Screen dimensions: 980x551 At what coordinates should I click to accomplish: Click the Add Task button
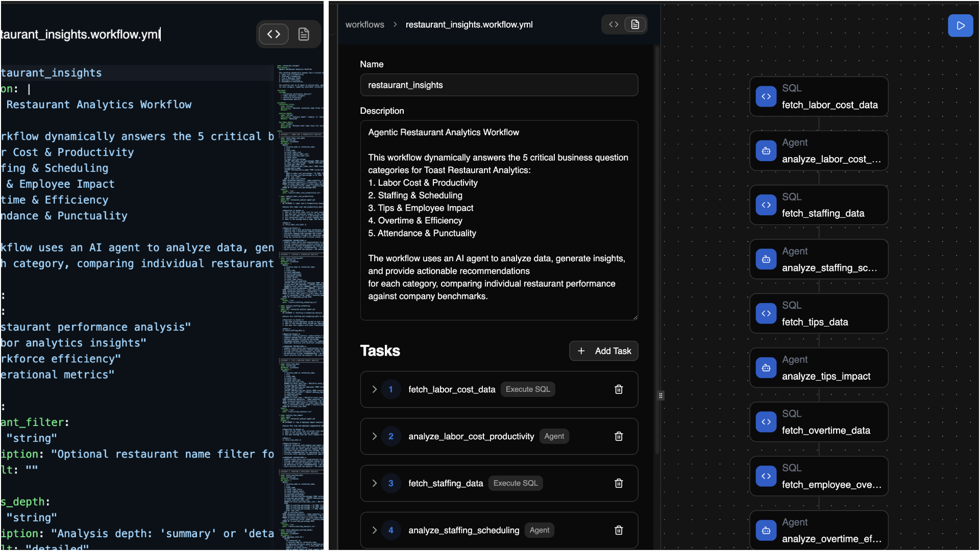pos(603,351)
